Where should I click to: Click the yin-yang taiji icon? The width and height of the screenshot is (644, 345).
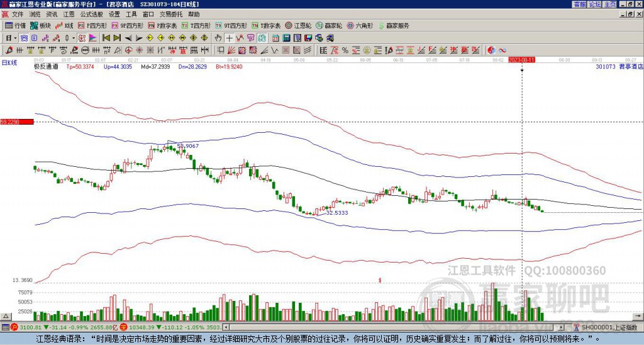[x=491, y=50]
